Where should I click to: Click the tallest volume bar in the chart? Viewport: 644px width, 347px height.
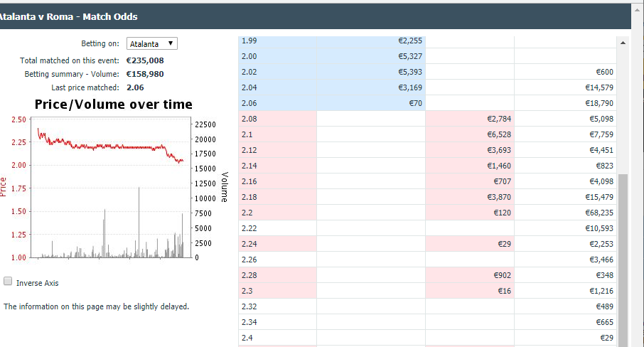(139, 223)
